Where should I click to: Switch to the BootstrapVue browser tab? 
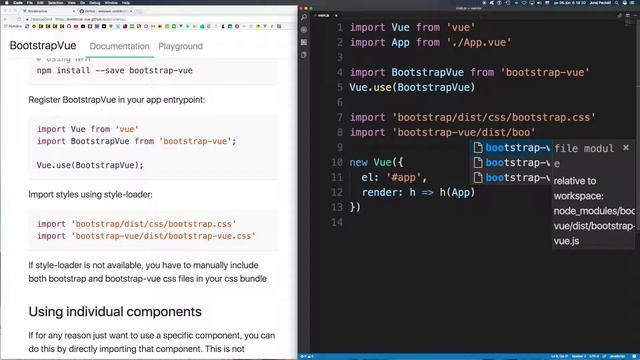click(x=48, y=11)
